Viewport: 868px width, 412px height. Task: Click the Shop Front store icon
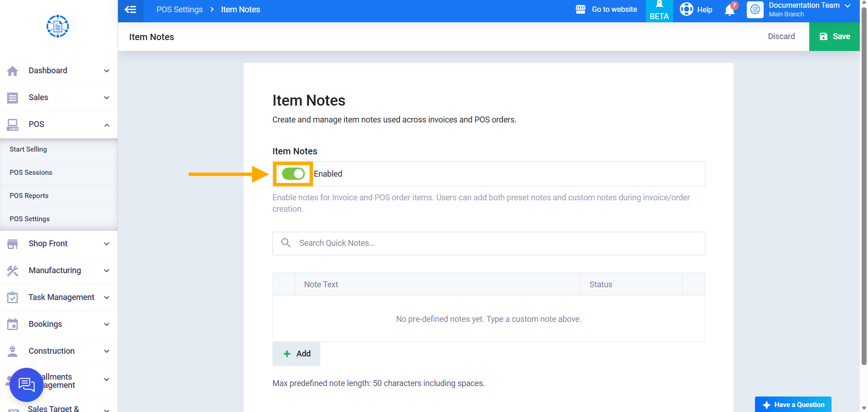pyautogui.click(x=13, y=244)
